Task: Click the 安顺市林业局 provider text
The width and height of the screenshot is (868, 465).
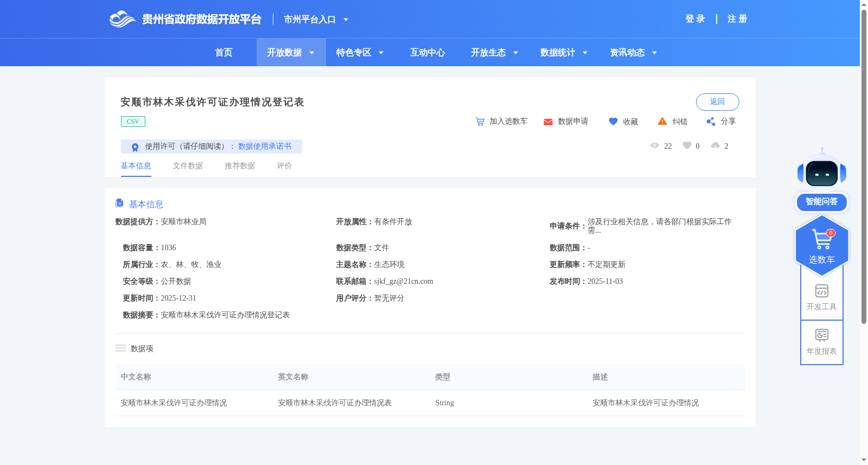Action: [183, 222]
